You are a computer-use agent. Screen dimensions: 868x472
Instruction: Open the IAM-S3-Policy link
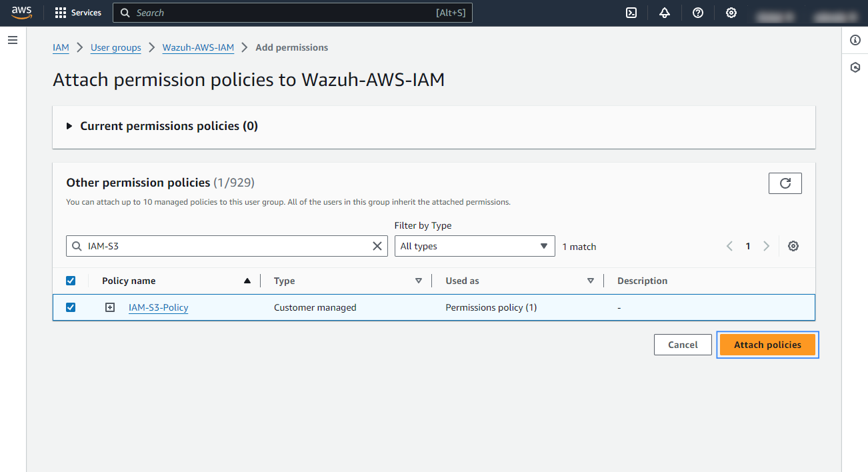coord(158,307)
